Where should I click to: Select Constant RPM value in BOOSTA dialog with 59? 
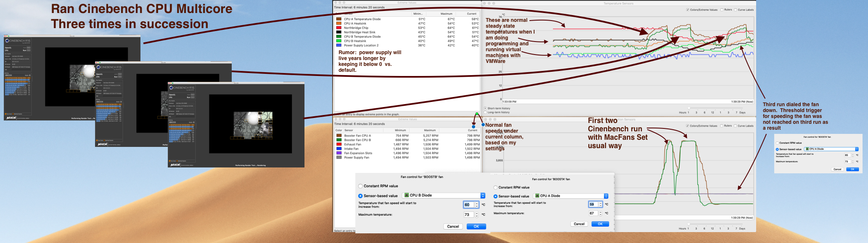coord(495,187)
